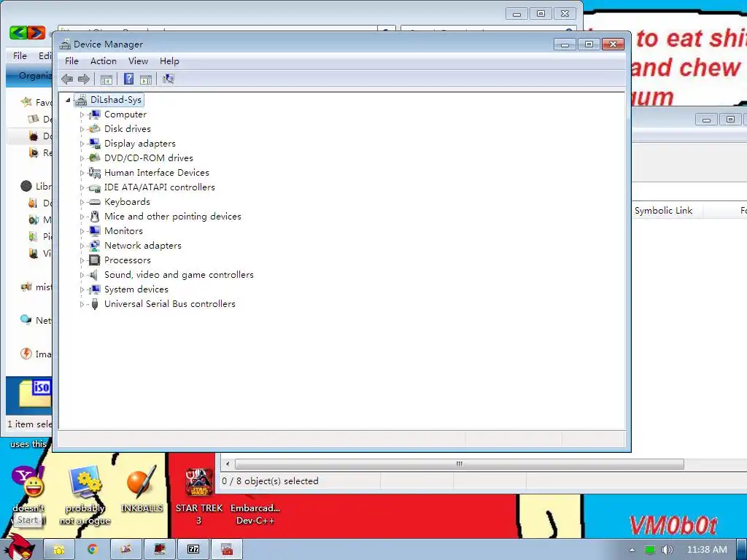Select the Display adapters icon
The height and width of the screenshot is (560, 747).
(x=95, y=144)
